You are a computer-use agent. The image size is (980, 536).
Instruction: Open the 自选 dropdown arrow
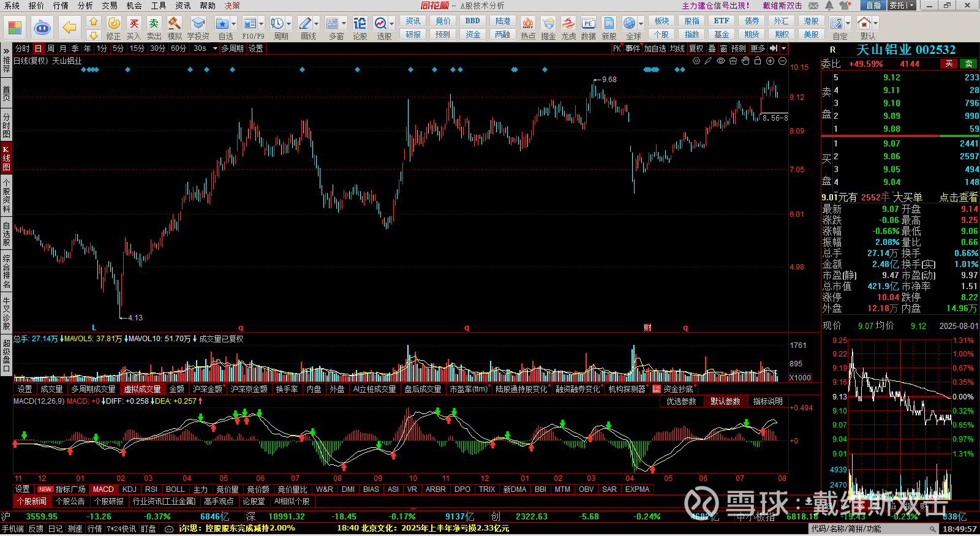[x=233, y=23]
